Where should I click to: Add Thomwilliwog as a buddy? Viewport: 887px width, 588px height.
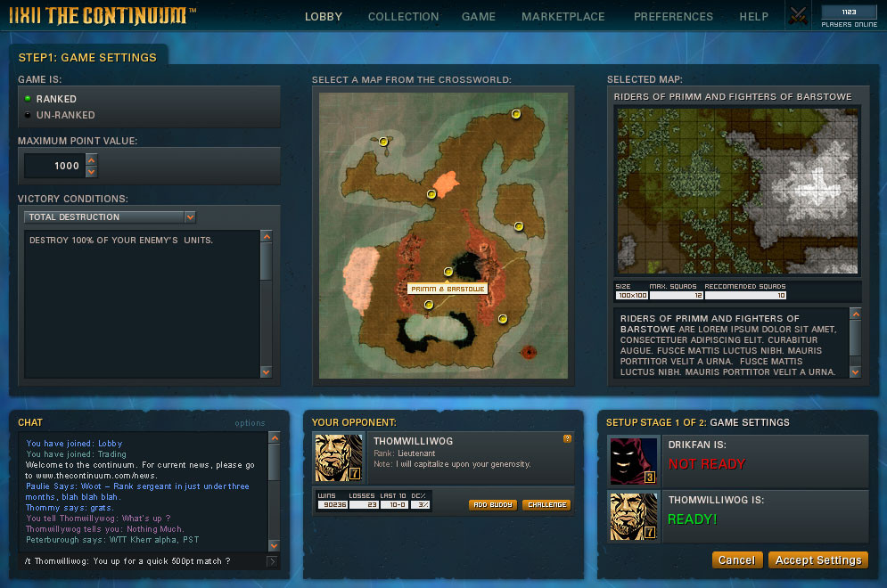point(493,505)
